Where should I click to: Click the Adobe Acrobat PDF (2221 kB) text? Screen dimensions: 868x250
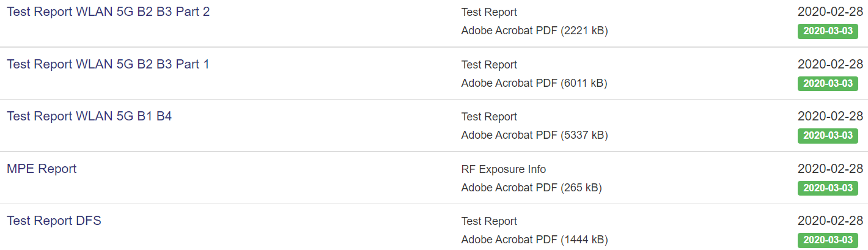pos(534,31)
